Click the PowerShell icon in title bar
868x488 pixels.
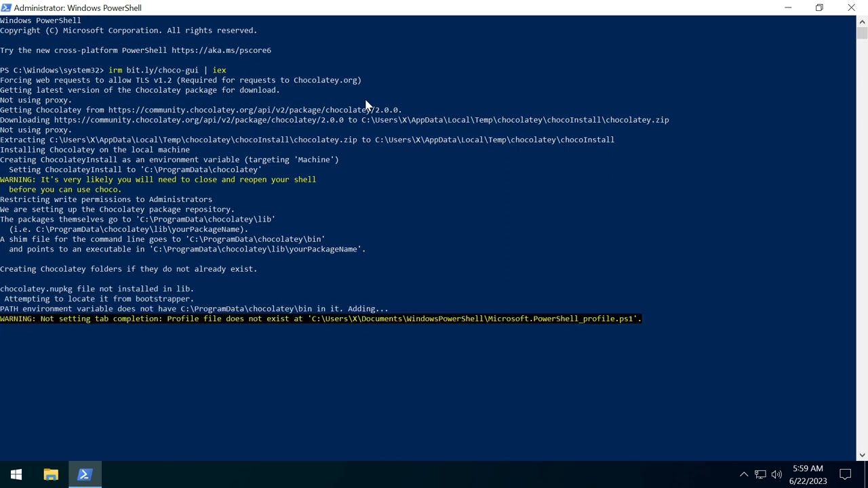pos(6,7)
